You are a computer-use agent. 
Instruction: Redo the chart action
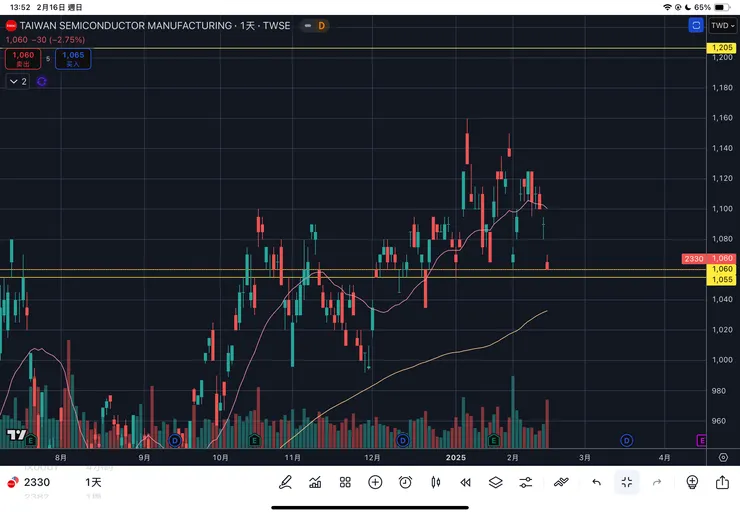coord(657,482)
